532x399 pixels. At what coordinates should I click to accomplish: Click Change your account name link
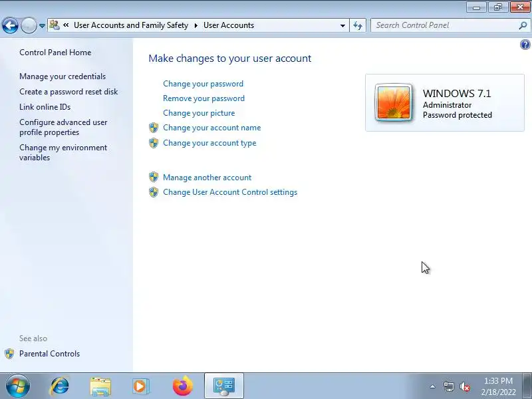[x=211, y=128]
